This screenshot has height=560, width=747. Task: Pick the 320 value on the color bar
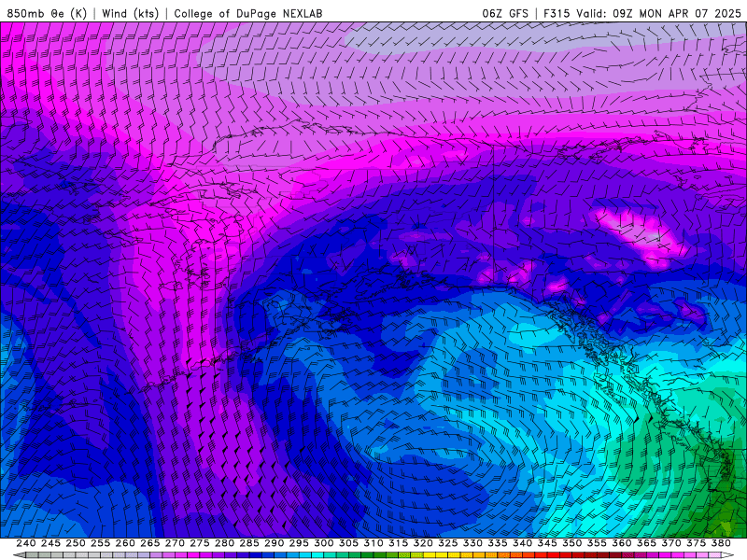[x=423, y=543]
